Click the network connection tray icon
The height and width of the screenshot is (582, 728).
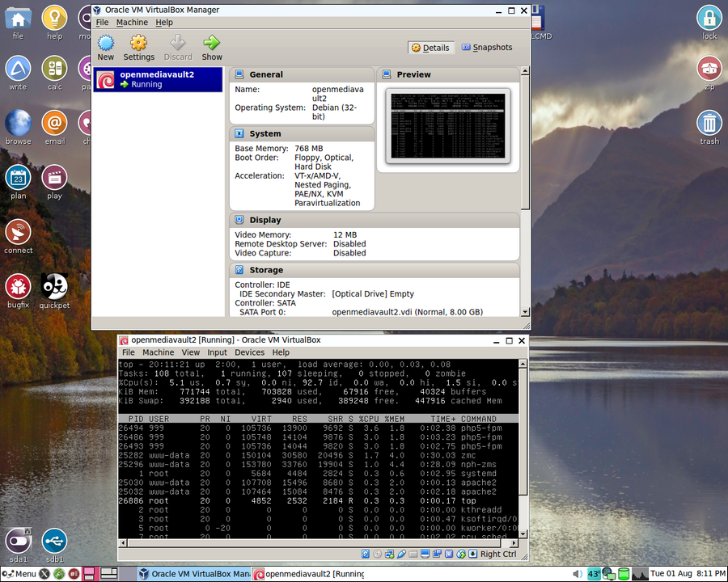point(608,574)
